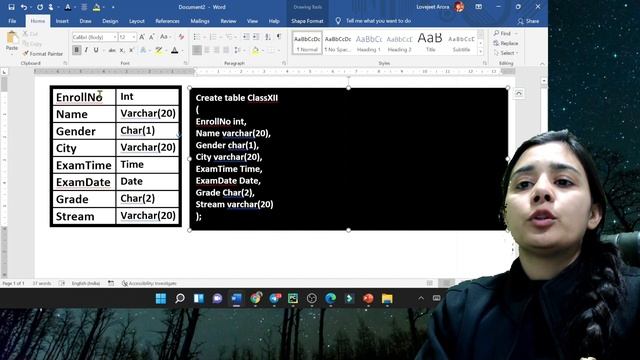Open Google Chrome from taskbar

(x=256, y=299)
